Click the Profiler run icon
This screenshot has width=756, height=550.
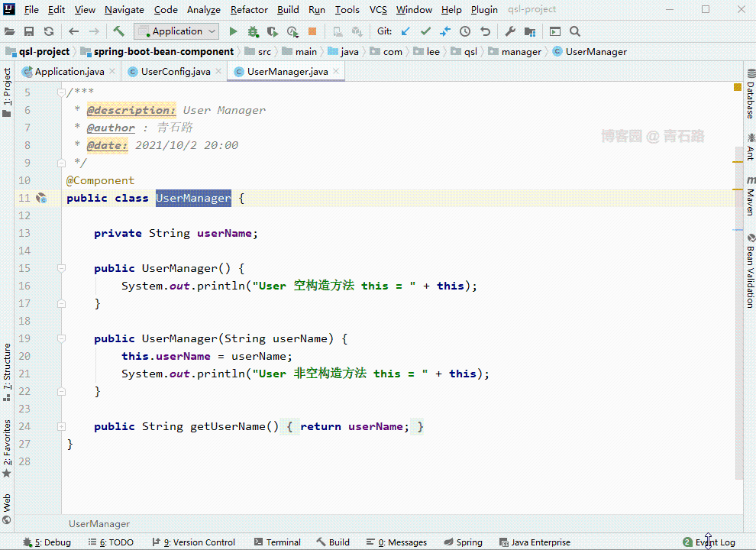[x=292, y=31]
